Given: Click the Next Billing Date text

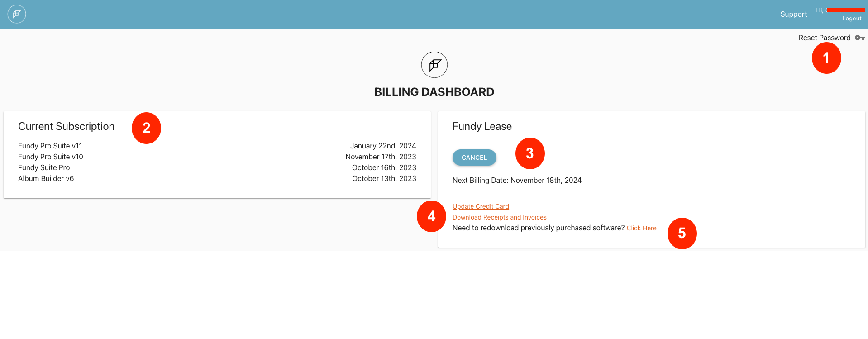Looking at the screenshot, I should pos(517,180).
